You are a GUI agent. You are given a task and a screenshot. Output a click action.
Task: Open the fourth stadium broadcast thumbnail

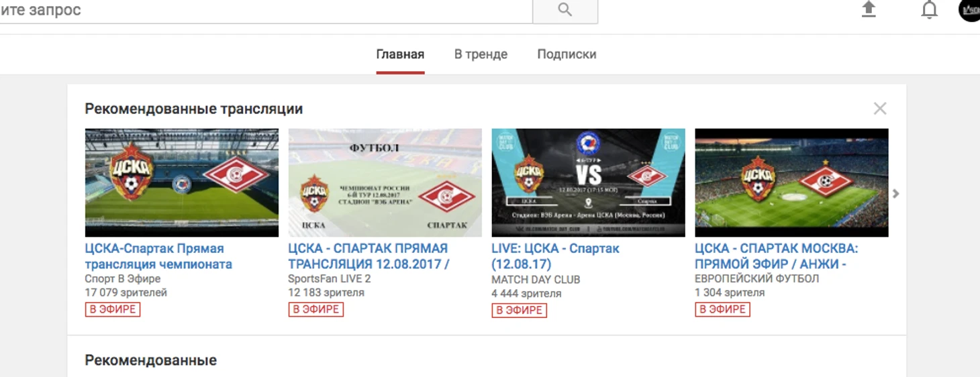pyautogui.click(x=791, y=182)
